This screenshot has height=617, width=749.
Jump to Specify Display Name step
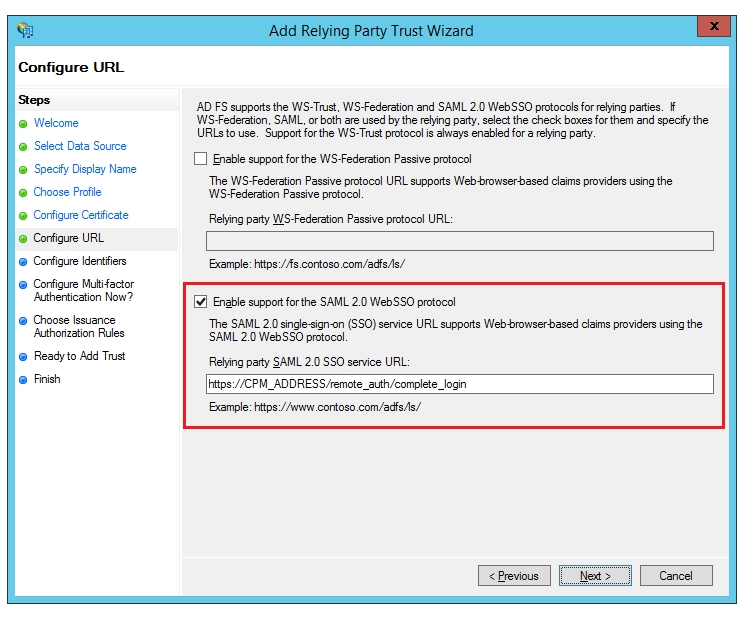coord(85,169)
